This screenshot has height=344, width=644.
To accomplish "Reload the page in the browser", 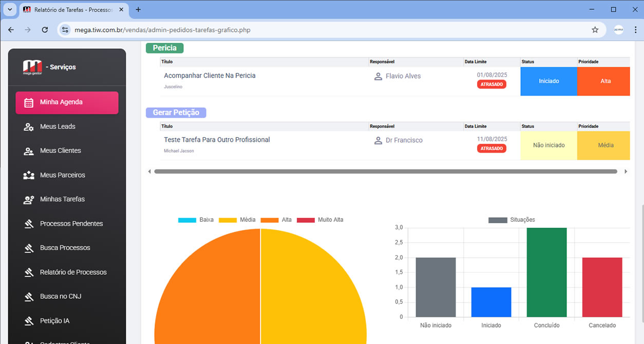I will tap(45, 30).
